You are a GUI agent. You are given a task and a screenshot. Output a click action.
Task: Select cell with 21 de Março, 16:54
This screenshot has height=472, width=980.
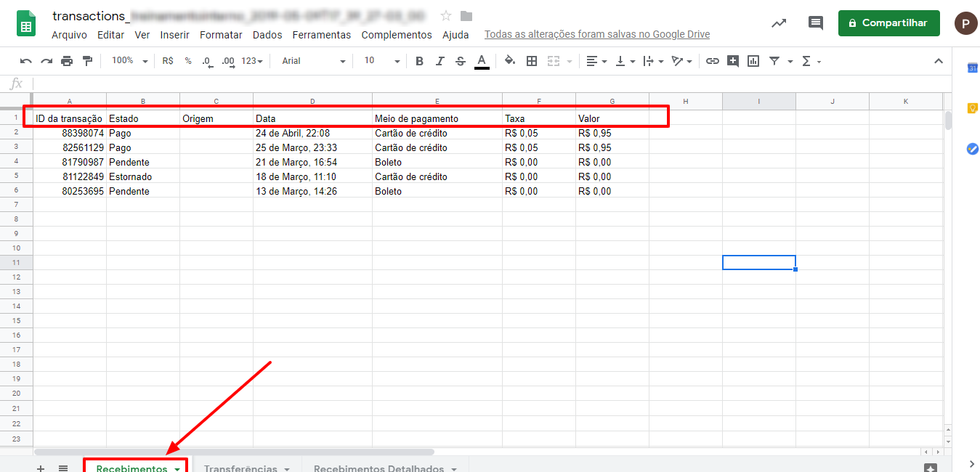[312, 162]
